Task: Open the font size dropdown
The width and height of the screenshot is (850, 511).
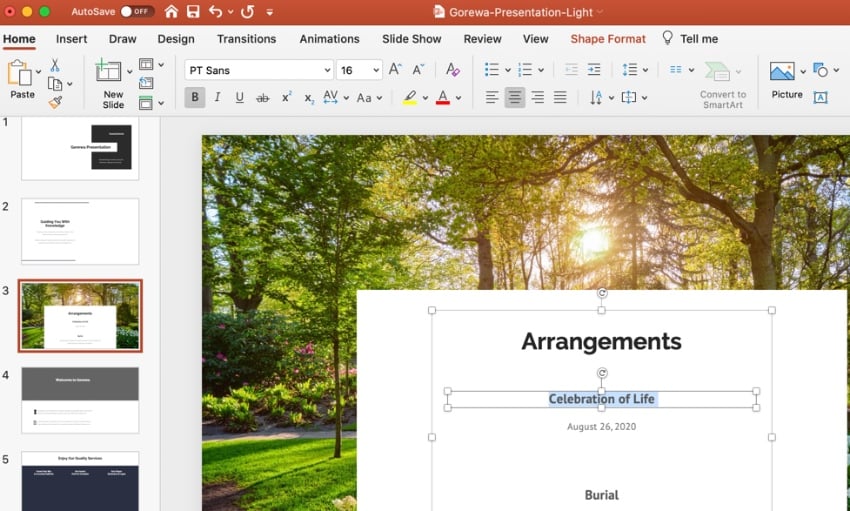Action: pos(375,71)
